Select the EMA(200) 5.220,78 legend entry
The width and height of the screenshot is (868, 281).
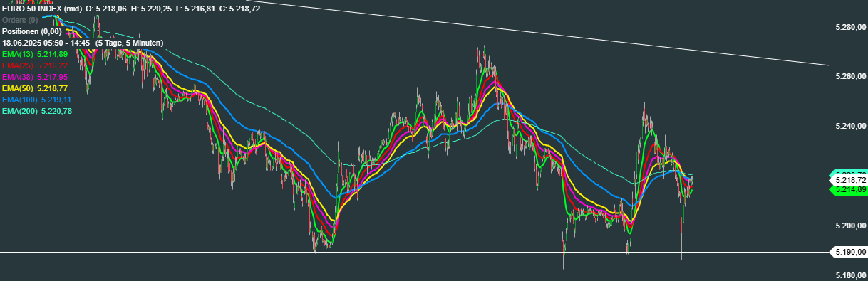point(37,111)
